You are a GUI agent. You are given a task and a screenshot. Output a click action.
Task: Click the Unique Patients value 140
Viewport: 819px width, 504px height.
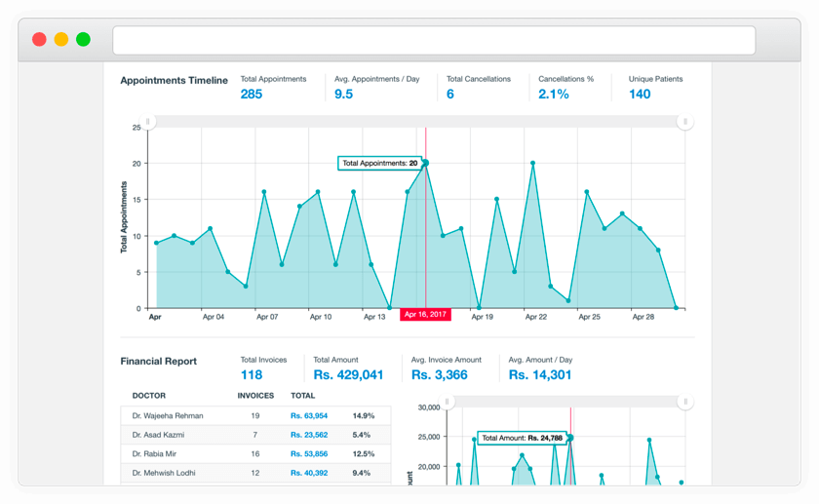[640, 94]
